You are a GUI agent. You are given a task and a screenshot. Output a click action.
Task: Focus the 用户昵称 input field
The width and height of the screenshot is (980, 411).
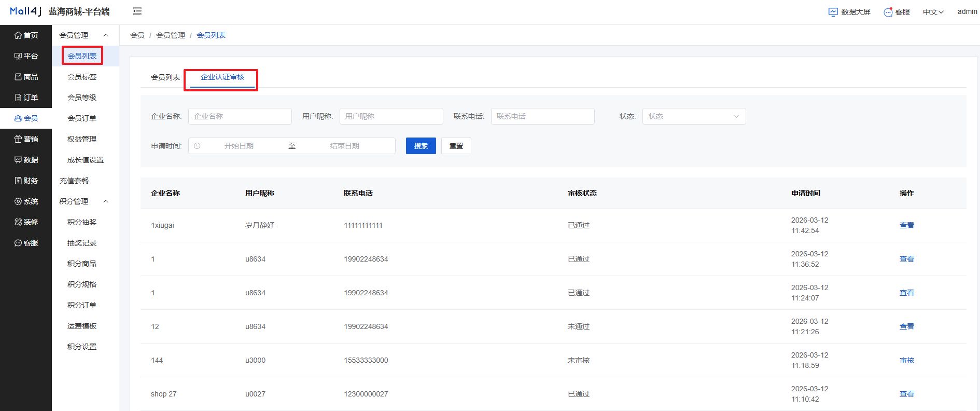(x=391, y=116)
